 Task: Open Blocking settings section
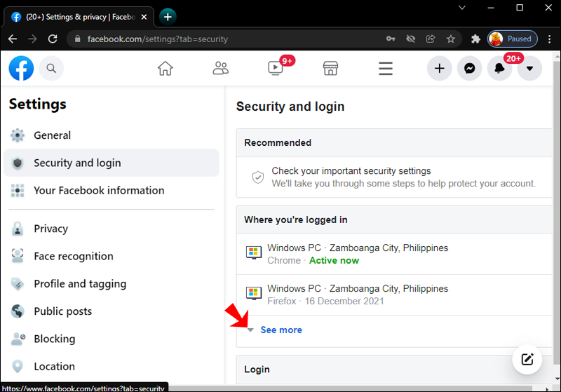[x=54, y=339]
